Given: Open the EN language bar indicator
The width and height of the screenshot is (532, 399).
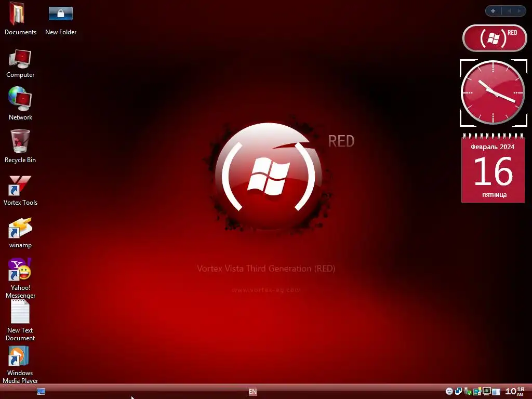Looking at the screenshot, I should (253, 392).
